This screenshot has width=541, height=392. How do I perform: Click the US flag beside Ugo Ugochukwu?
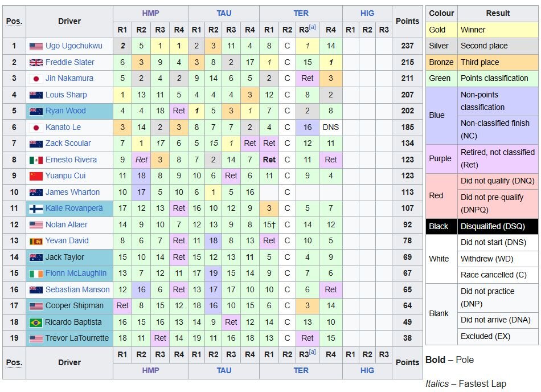pos(36,46)
